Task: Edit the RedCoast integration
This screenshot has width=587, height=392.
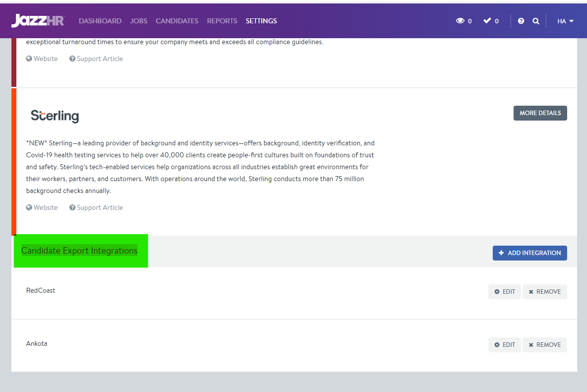Action: click(504, 292)
